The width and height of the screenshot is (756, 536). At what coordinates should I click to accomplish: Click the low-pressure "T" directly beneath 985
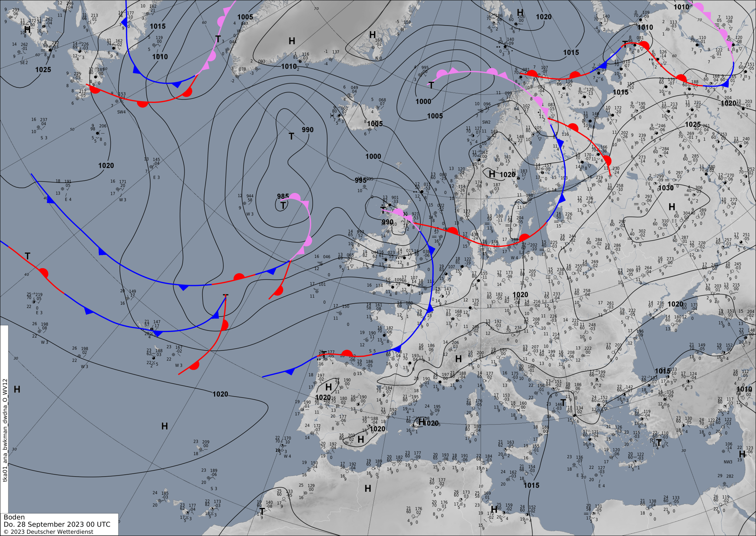283,205
